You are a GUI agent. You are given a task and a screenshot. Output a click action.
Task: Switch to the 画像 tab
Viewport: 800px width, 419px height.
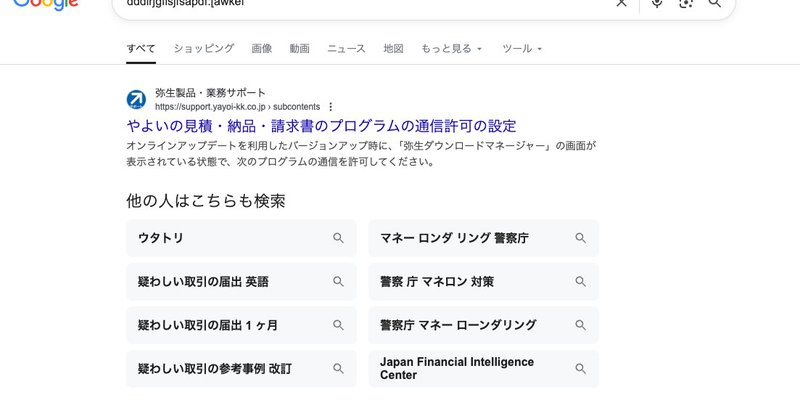pos(262,48)
